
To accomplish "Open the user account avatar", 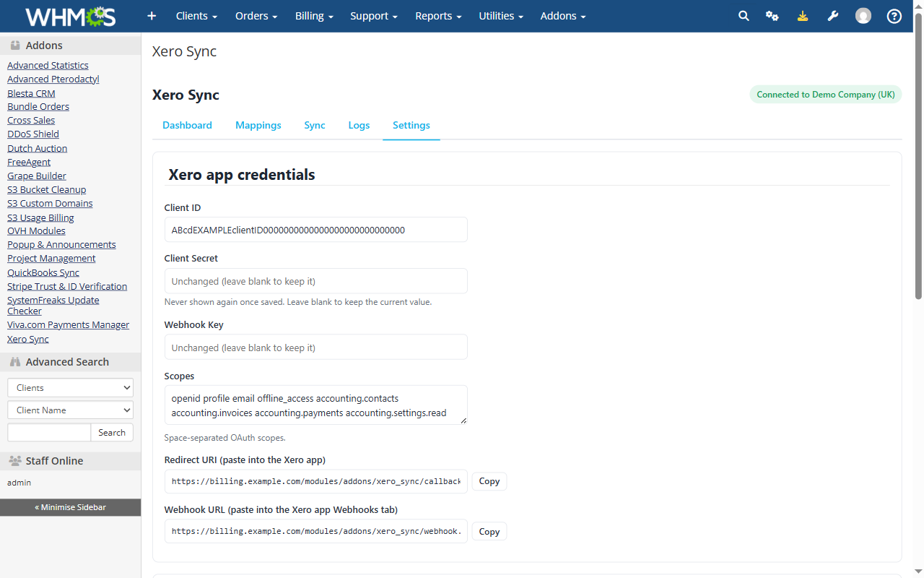I will click(863, 16).
